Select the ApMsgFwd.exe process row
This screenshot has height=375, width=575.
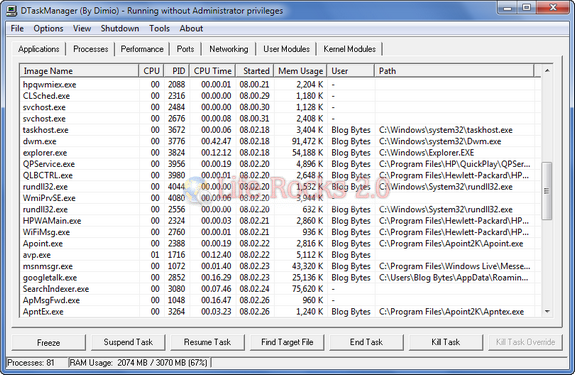pyautogui.click(x=280, y=300)
